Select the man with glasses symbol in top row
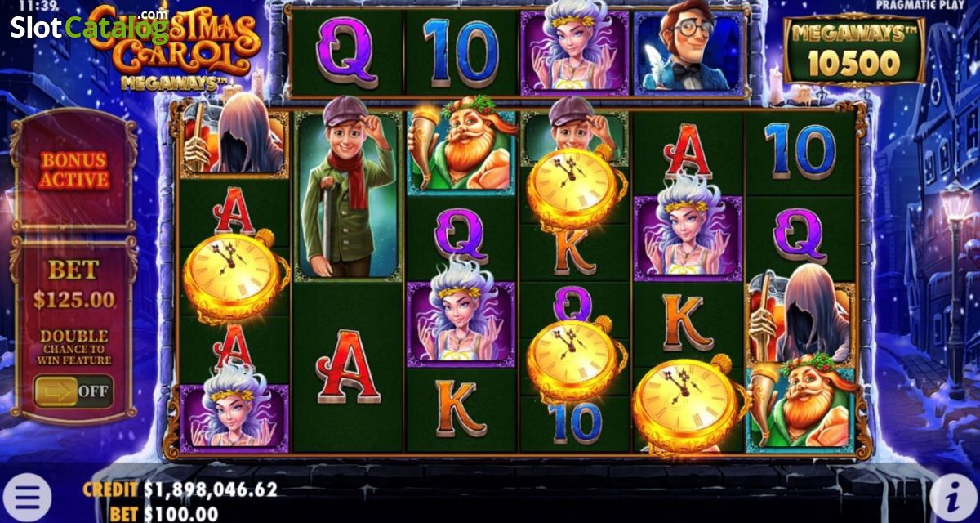This screenshot has height=523, width=980. click(690, 51)
